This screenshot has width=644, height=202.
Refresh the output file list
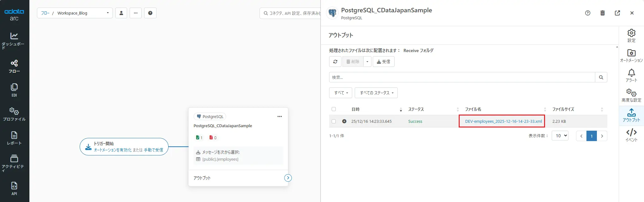335,62
